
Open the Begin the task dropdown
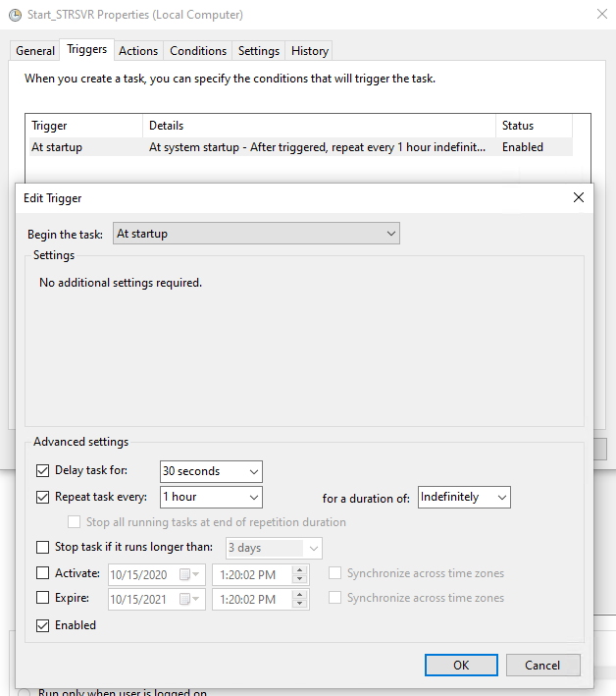click(256, 234)
